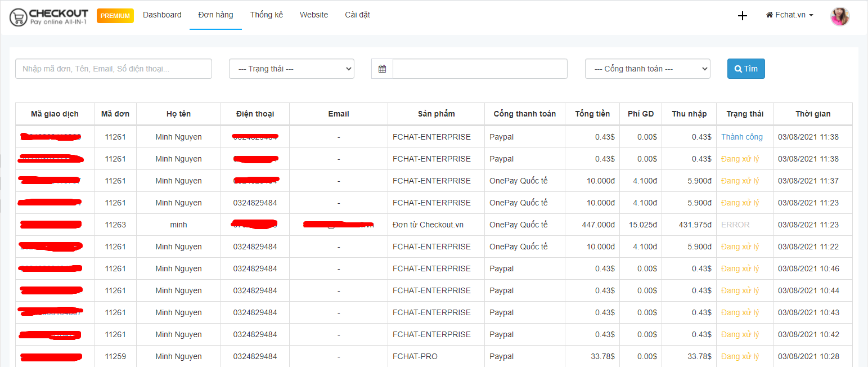This screenshot has width=868, height=367.
Task: Click the Sản phẩm column header
Action: 436,114
